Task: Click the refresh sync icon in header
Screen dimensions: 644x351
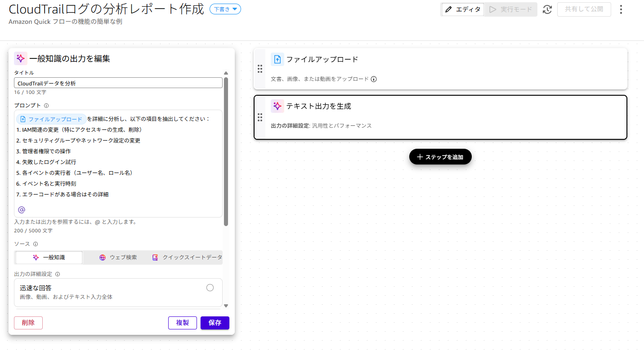Action: click(547, 9)
